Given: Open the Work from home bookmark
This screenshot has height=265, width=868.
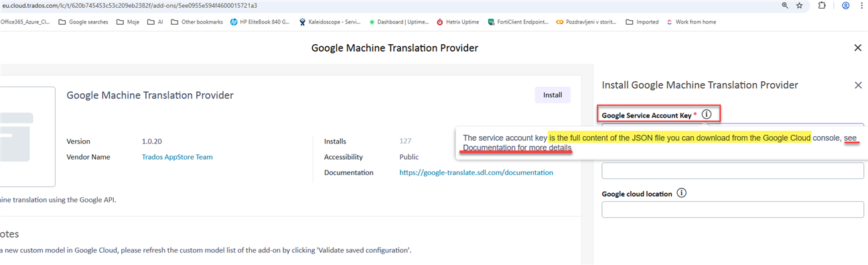Looking at the screenshot, I should pos(691,21).
